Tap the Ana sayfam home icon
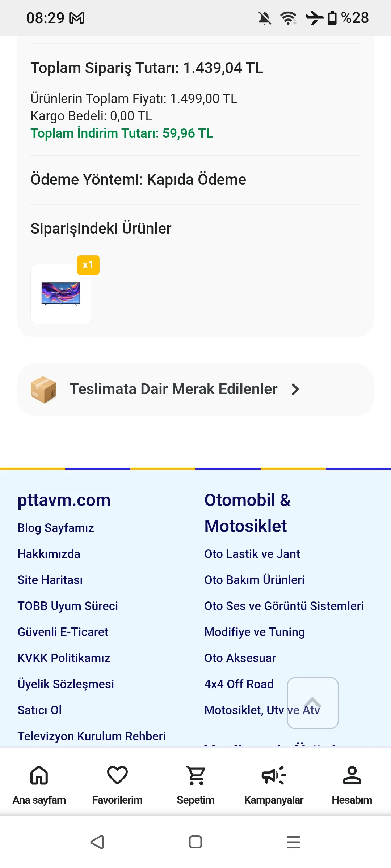 coord(39,775)
